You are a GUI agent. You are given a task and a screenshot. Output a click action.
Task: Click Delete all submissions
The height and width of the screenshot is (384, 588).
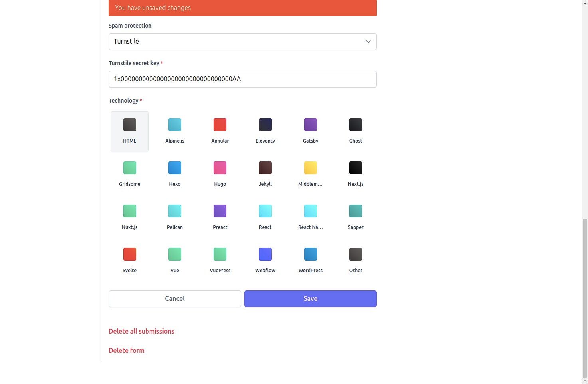(141, 331)
